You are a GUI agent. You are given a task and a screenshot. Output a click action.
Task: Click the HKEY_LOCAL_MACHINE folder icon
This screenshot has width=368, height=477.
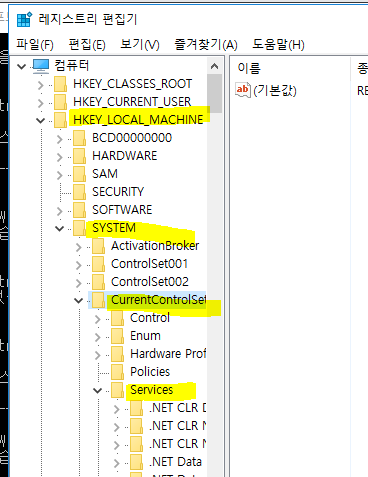coord(61,120)
